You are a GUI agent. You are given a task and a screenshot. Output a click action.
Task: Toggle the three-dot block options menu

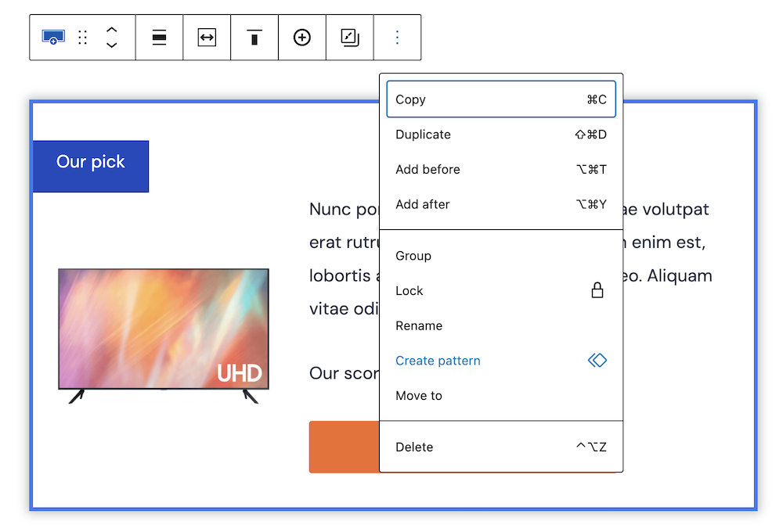(397, 38)
